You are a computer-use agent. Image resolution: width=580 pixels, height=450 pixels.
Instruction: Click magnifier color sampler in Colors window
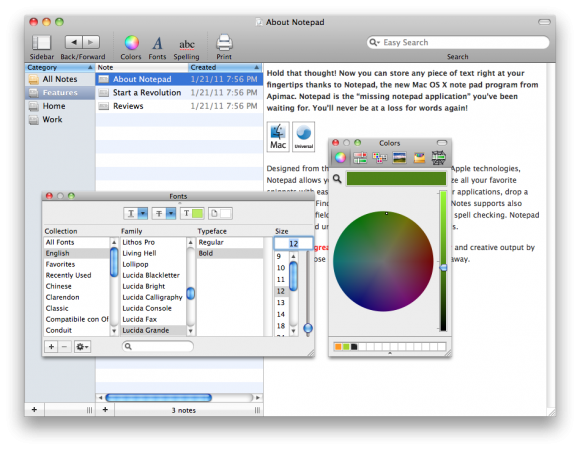(x=337, y=179)
